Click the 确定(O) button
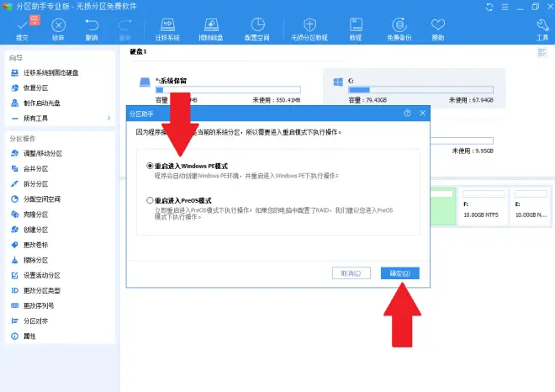 [400, 273]
